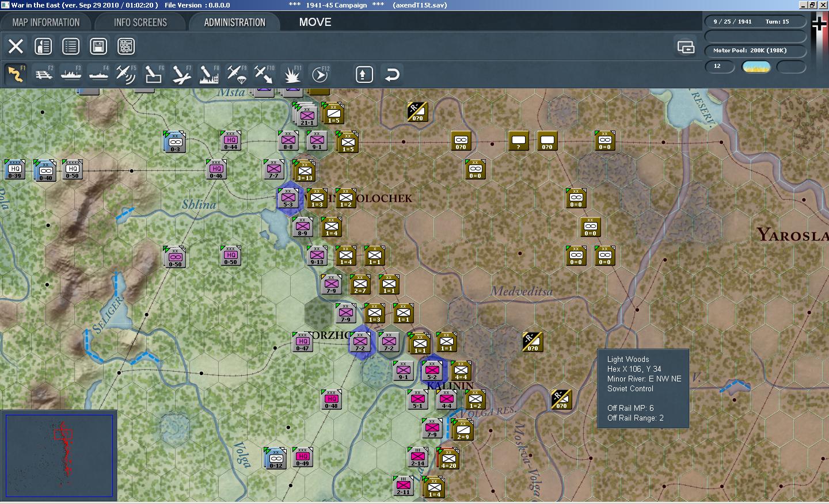Select the HQ unit labeled 0-39
The width and height of the screenshot is (829, 504).
point(15,170)
